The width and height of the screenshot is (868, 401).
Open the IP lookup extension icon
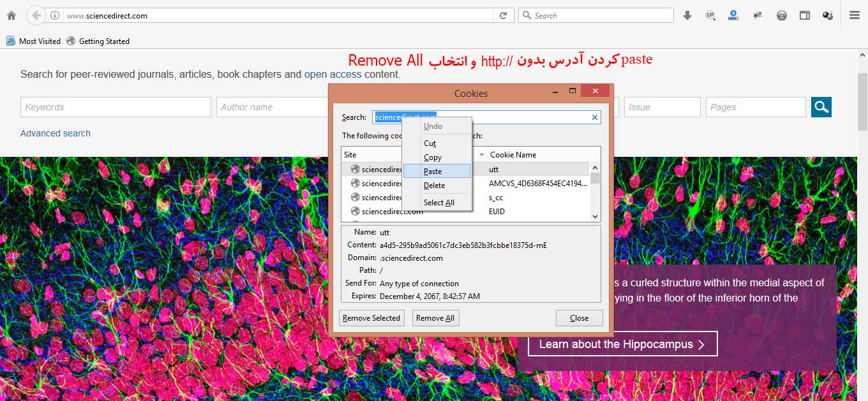pyautogui.click(x=710, y=15)
